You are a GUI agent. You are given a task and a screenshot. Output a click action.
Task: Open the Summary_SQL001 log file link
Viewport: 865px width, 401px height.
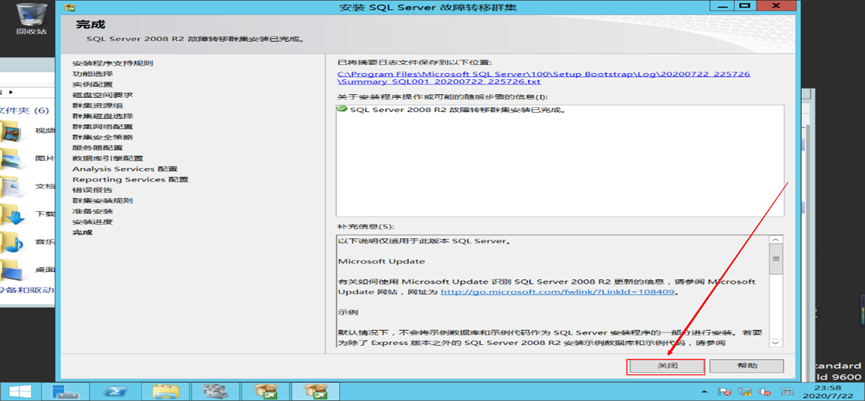544,78
